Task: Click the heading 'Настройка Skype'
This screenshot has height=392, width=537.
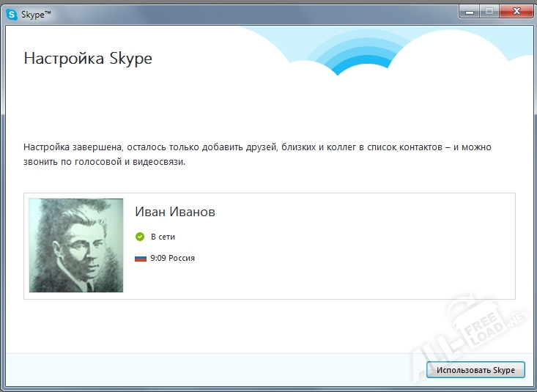Action: [88, 59]
